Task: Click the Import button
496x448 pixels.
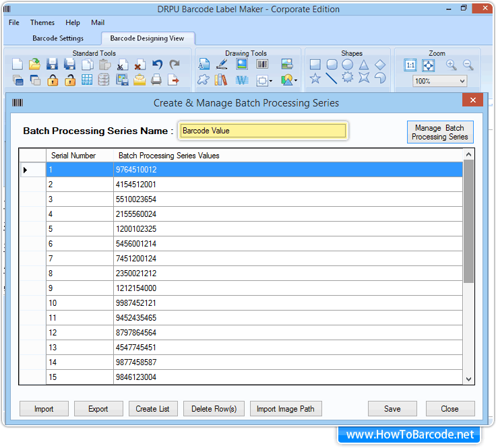Action: click(x=44, y=409)
